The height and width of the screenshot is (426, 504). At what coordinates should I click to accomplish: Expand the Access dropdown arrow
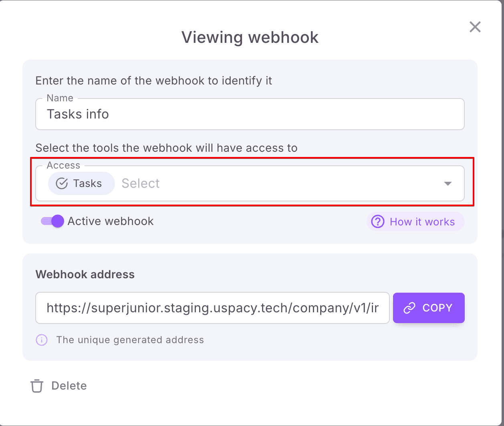click(x=448, y=184)
